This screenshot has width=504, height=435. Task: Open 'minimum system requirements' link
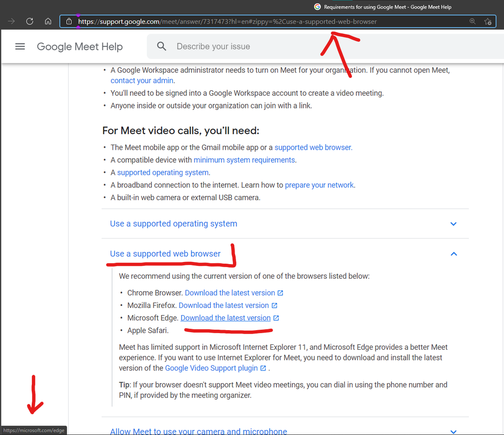(x=244, y=160)
